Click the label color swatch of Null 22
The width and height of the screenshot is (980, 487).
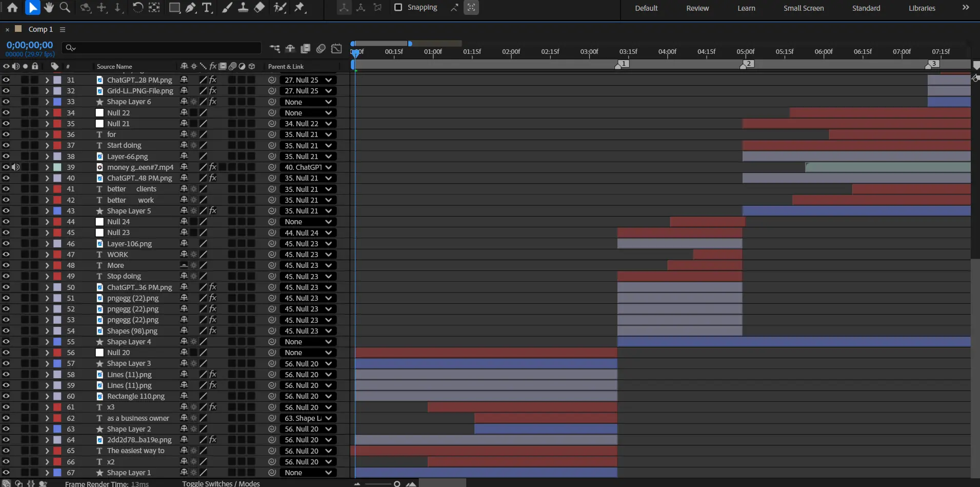click(57, 113)
